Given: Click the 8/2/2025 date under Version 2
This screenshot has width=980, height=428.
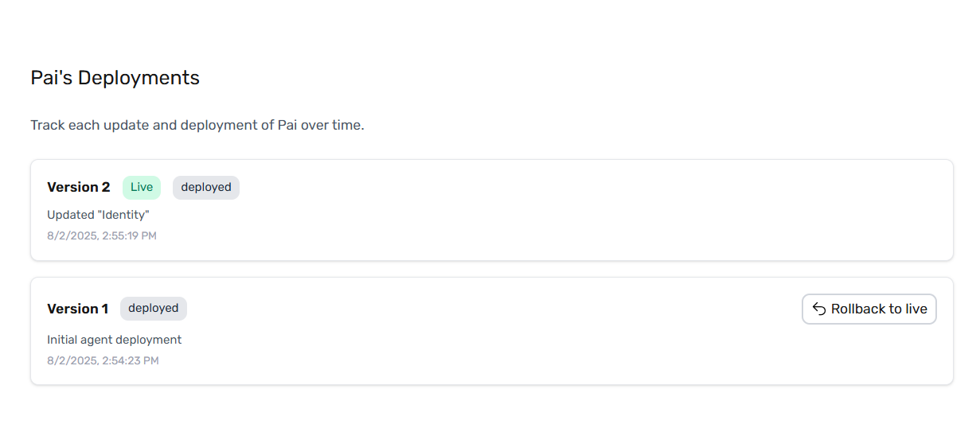Looking at the screenshot, I should (x=72, y=236).
